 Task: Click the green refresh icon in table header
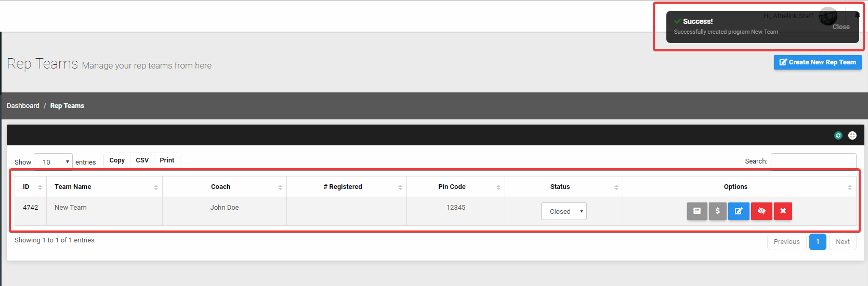pos(838,135)
